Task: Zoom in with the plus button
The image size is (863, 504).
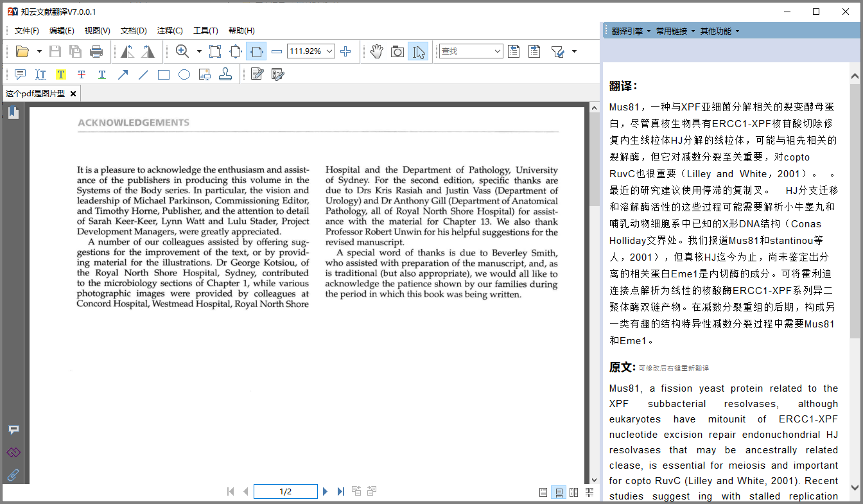Action: pyautogui.click(x=345, y=51)
